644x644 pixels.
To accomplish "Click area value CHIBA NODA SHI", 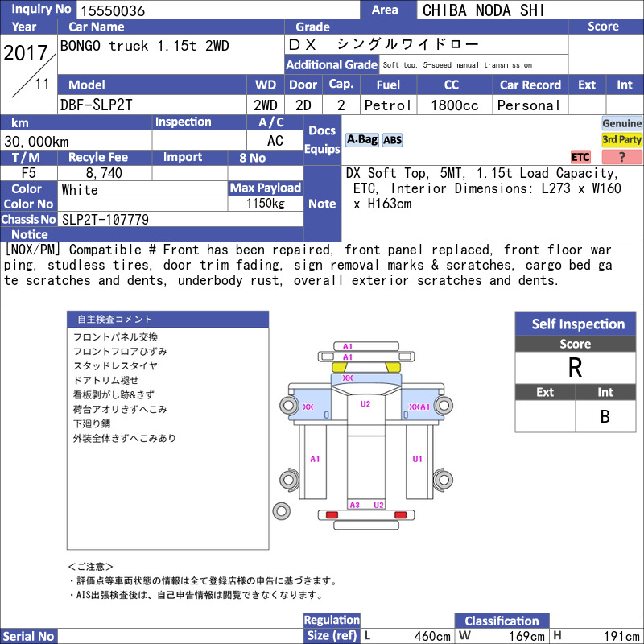I will point(484,10).
